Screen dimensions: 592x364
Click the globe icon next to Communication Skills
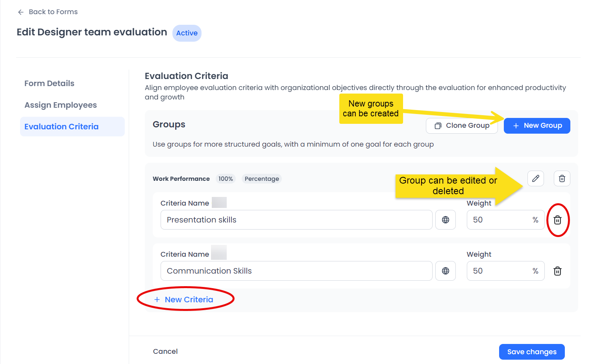tap(445, 271)
